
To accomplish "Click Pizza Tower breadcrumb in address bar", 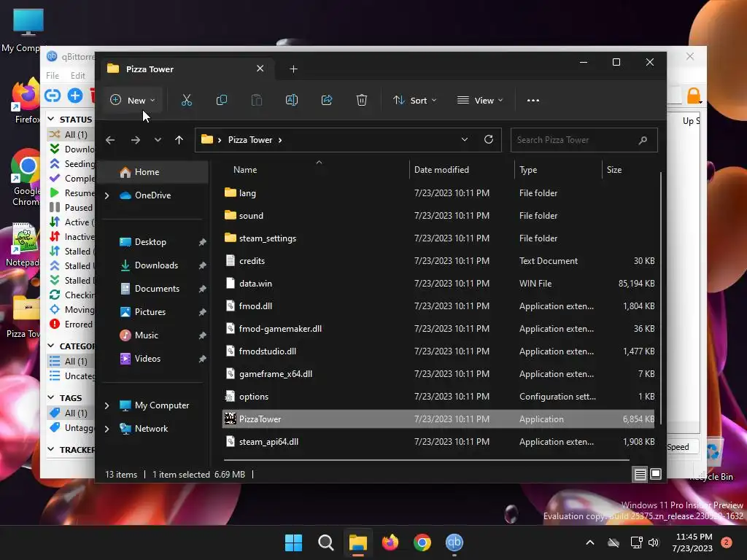I will point(250,140).
